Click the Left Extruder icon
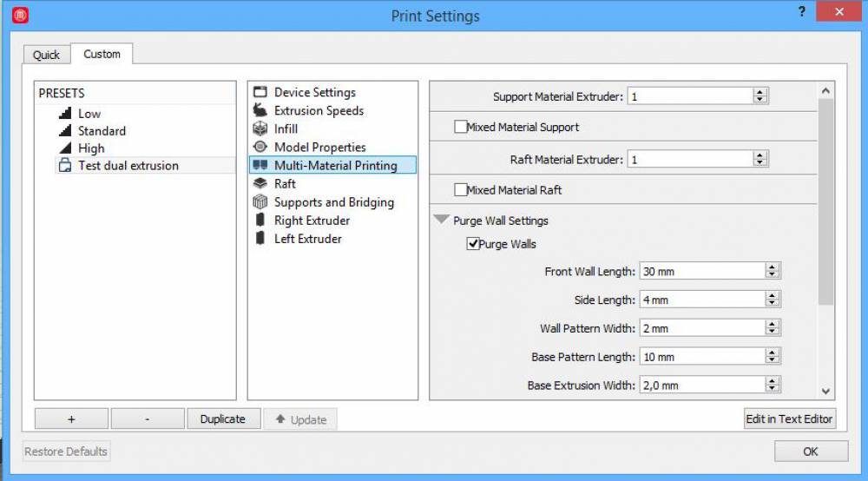 (x=259, y=239)
